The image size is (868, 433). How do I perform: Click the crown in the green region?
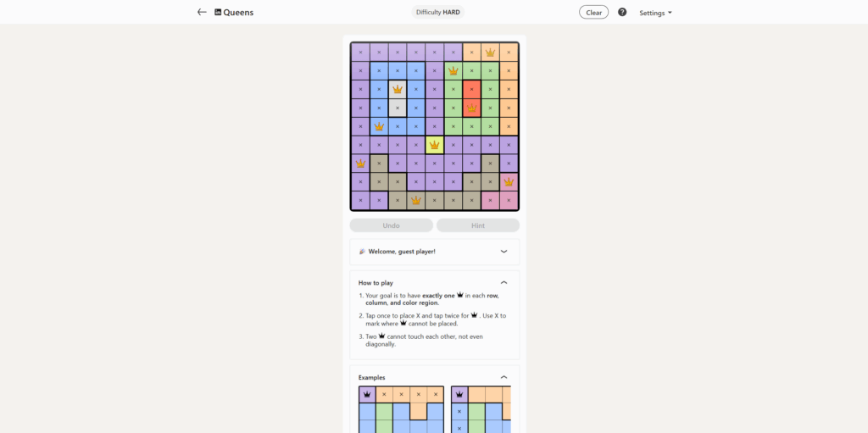(453, 71)
